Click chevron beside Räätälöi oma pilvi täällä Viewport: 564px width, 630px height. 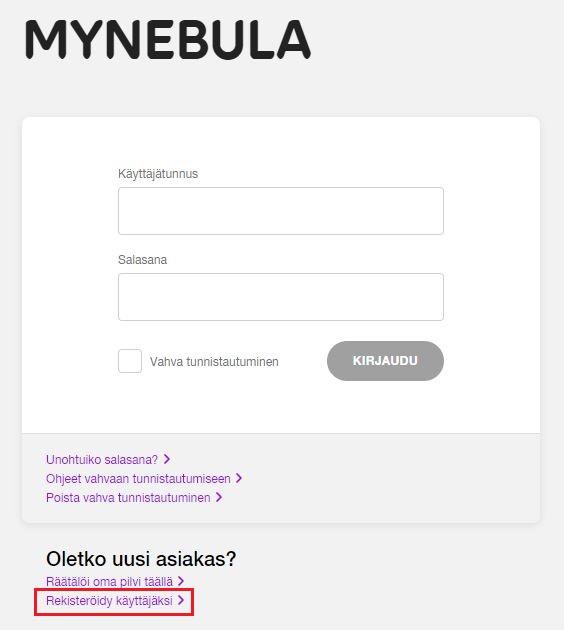click(181, 581)
